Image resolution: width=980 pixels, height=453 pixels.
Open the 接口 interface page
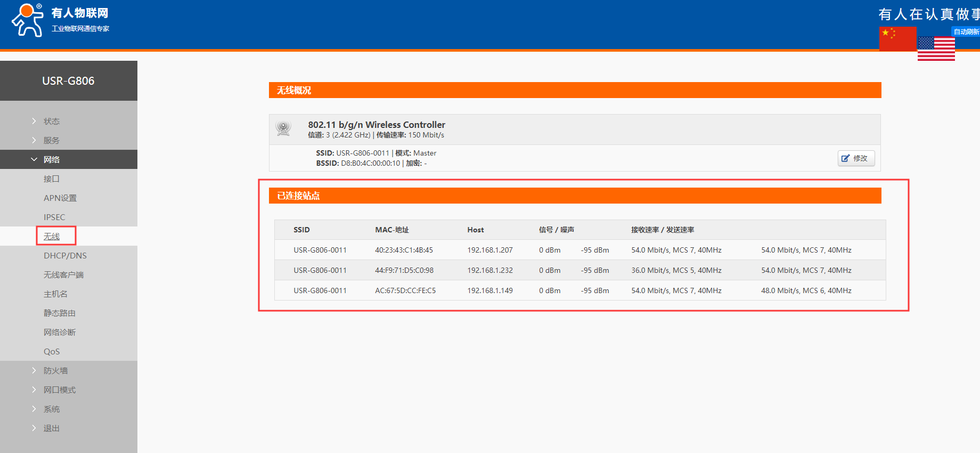pyautogui.click(x=52, y=179)
